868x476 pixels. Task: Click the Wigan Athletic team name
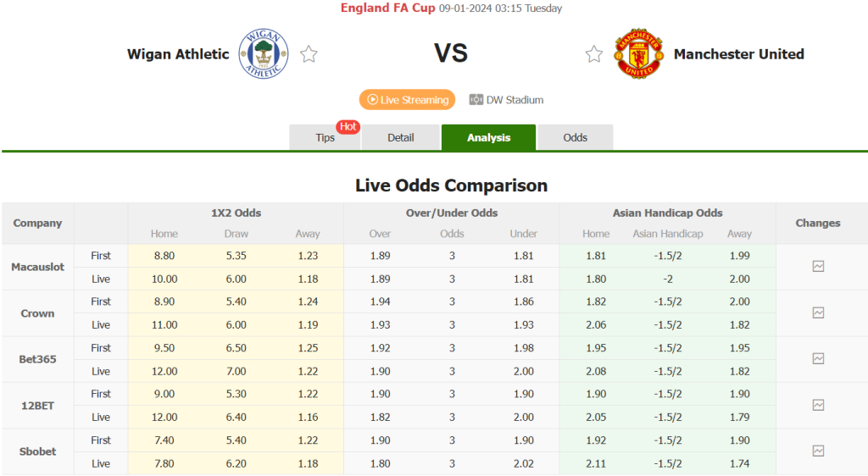pos(178,54)
